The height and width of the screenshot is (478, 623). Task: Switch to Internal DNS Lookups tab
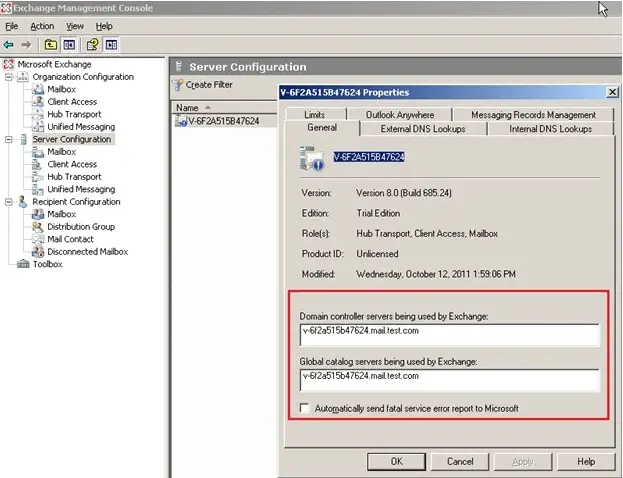[550, 129]
